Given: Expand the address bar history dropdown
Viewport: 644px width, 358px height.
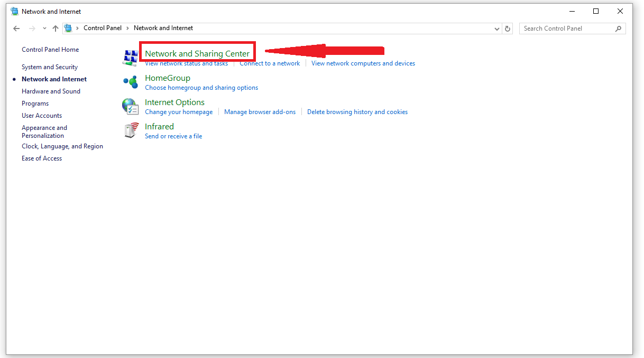Looking at the screenshot, I should tap(496, 29).
